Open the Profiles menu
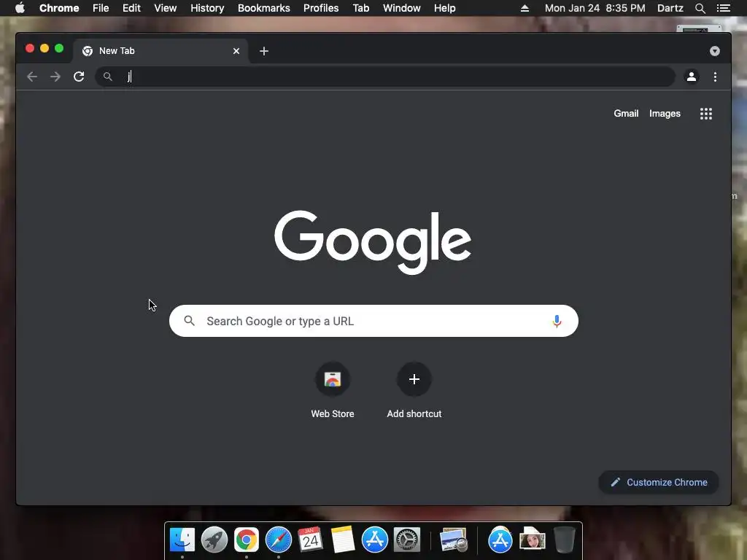The image size is (747, 560). (x=321, y=8)
